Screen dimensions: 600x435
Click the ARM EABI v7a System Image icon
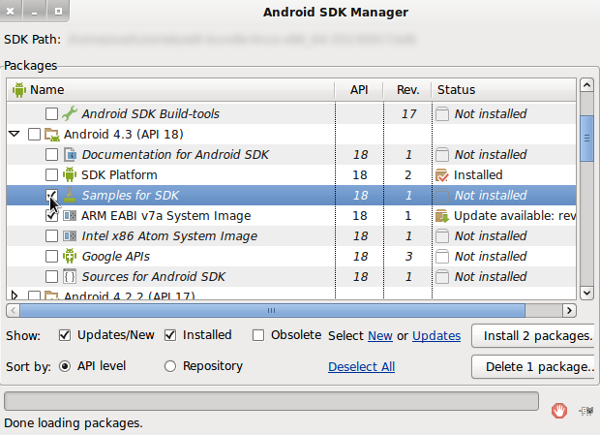click(70, 216)
